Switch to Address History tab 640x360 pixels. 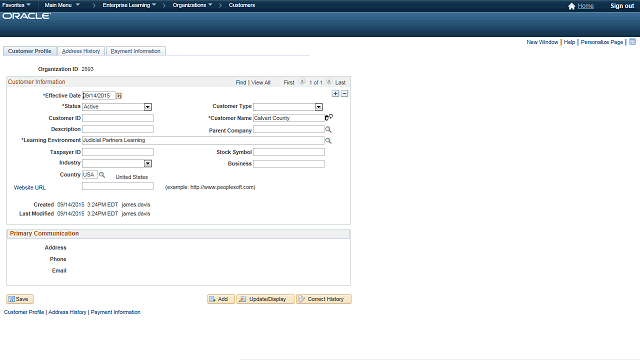[81, 51]
